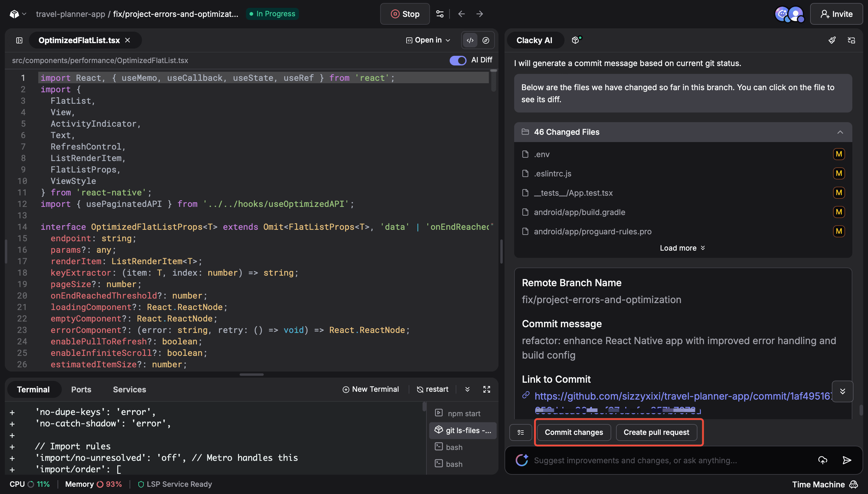
Task: Focus the Suggest improvements chat input
Action: tap(671, 461)
